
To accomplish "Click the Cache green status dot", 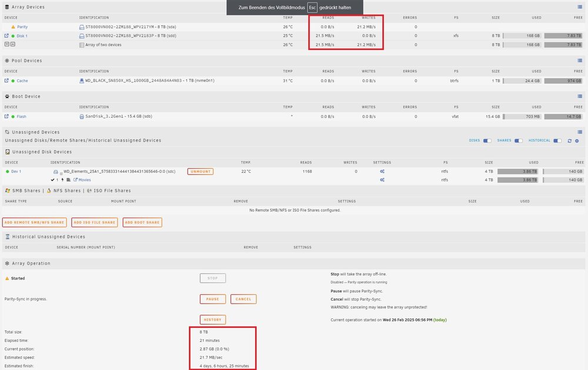I will click(x=13, y=81).
